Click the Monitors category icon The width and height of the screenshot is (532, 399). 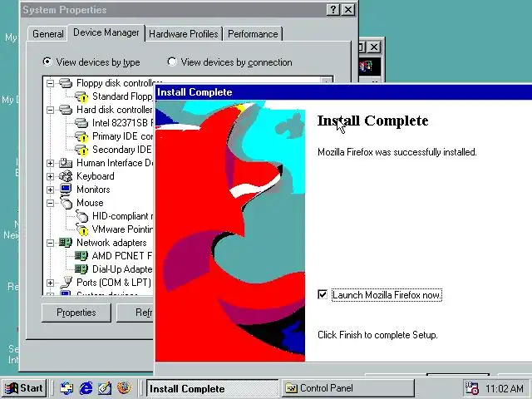tap(66, 189)
